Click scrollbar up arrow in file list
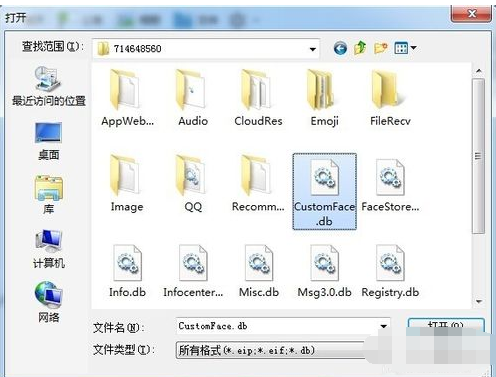 click(479, 71)
